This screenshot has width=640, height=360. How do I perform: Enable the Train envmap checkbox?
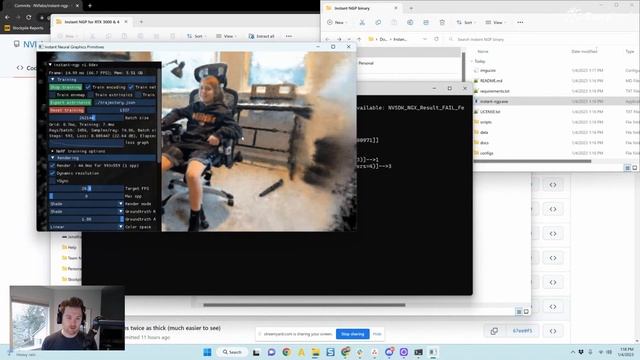click(52, 95)
